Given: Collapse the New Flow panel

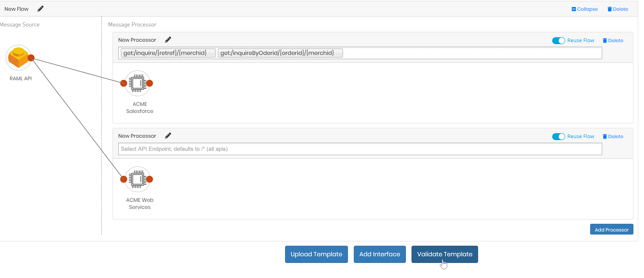Looking at the screenshot, I should pyautogui.click(x=585, y=9).
